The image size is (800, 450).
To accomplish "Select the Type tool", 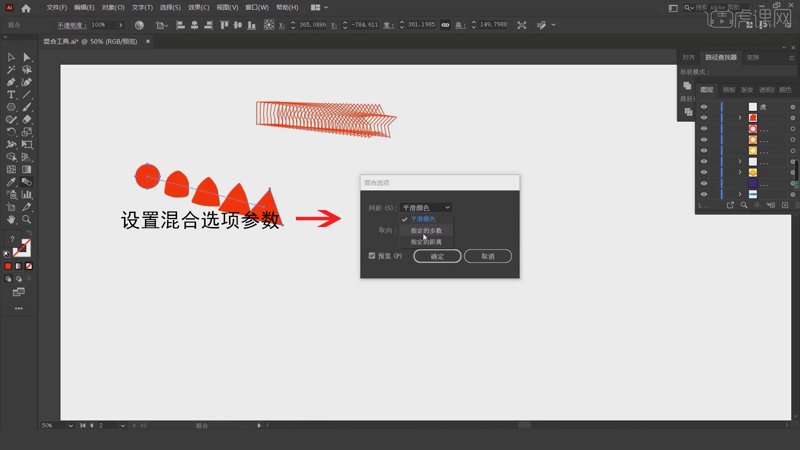I will pyautogui.click(x=11, y=94).
